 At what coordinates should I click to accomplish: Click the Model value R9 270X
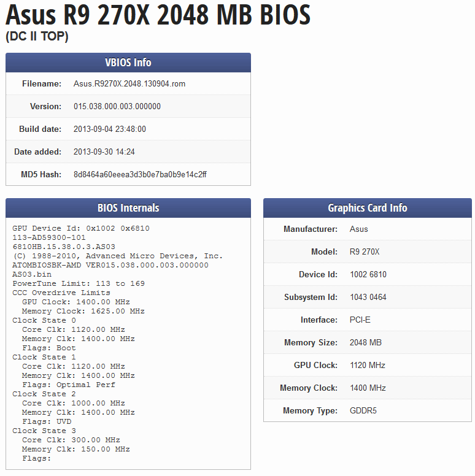pos(365,251)
